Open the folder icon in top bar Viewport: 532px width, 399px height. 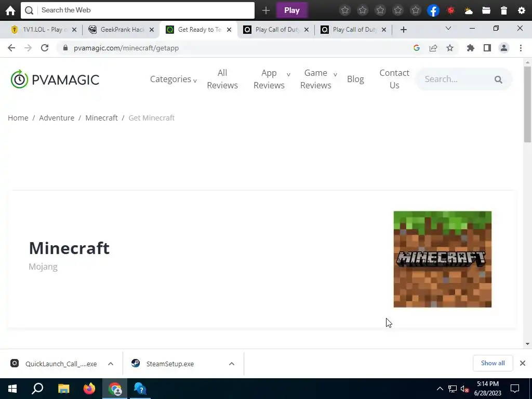point(486,10)
